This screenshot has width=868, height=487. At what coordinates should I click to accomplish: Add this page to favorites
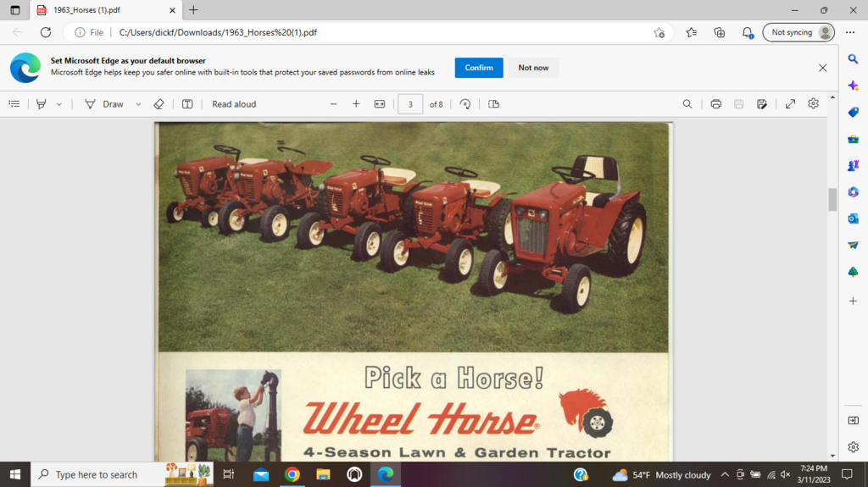click(x=659, y=33)
